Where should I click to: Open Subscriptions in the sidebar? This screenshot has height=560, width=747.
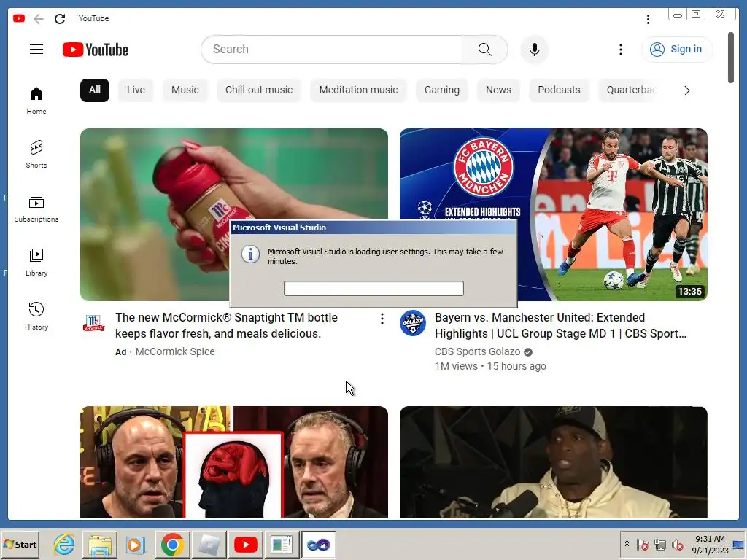(x=36, y=209)
